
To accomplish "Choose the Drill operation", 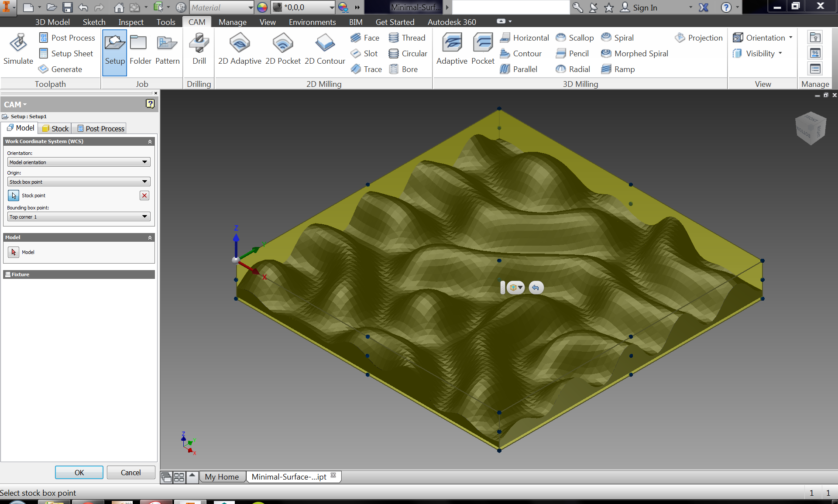I will [199, 49].
